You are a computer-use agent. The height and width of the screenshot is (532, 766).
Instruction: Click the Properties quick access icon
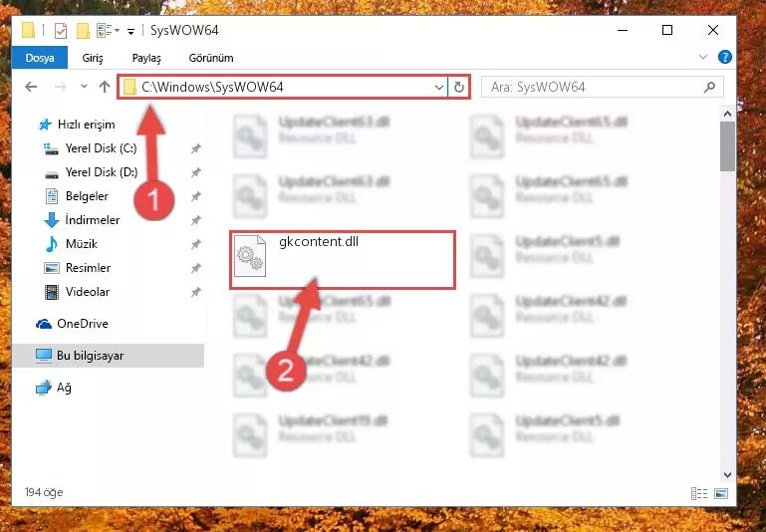(61, 31)
